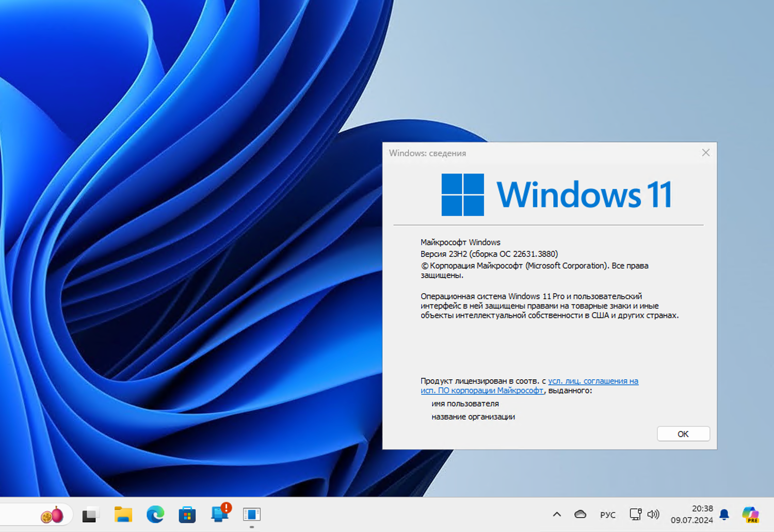Viewport: 774px width, 532px height.
Task: Launch Copilot Preview from the taskbar
Action: pyautogui.click(x=751, y=514)
